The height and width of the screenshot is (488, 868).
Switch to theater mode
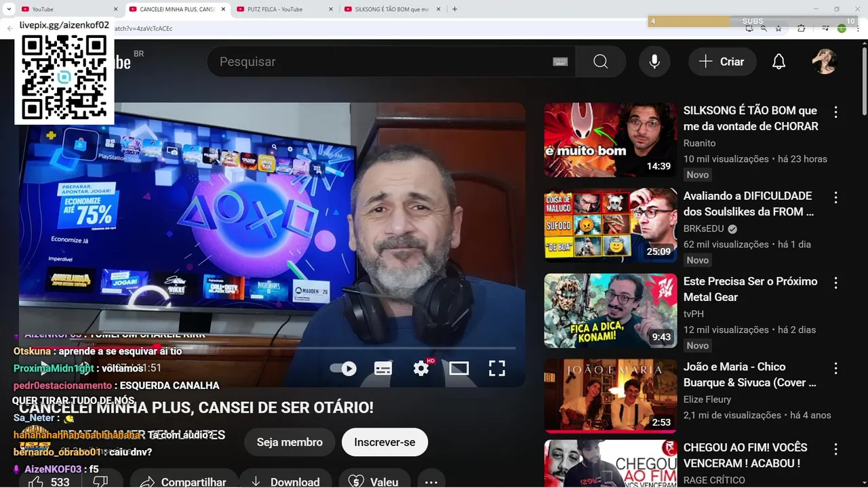(459, 368)
